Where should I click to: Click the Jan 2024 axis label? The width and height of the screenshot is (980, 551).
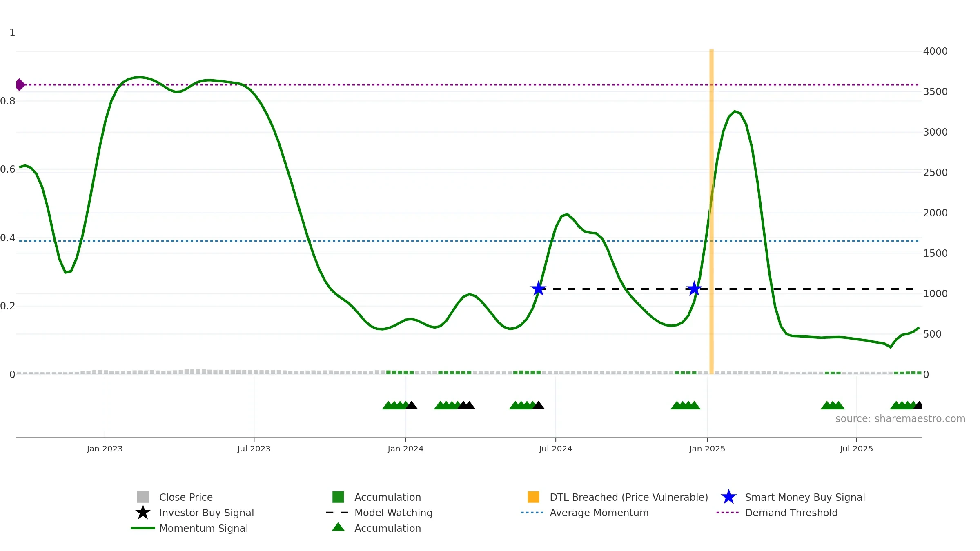click(405, 449)
